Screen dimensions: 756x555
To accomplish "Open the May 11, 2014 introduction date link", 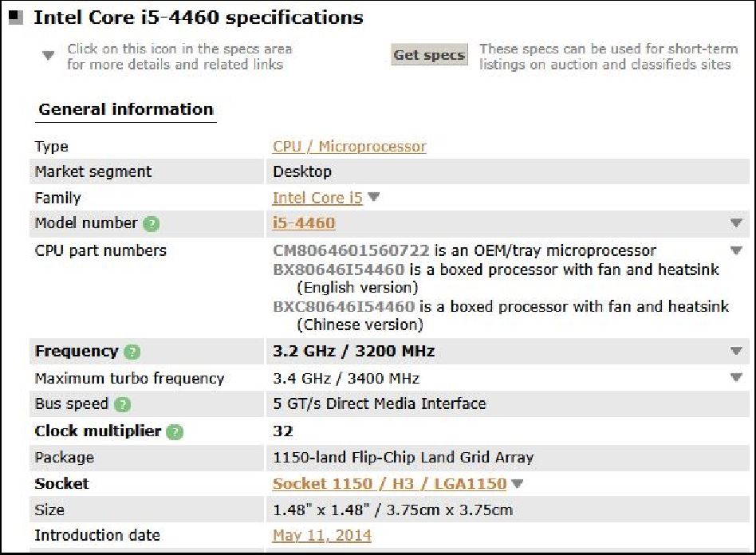I will [322, 535].
